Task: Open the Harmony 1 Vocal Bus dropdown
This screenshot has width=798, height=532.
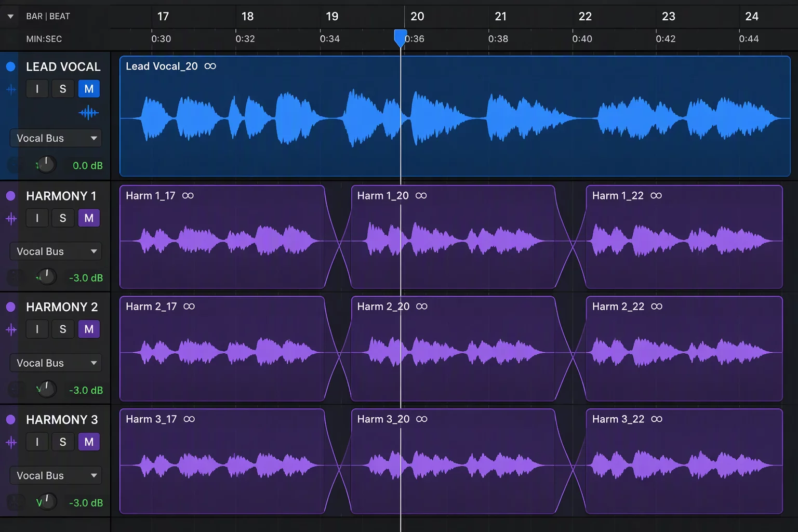Action: (56, 251)
